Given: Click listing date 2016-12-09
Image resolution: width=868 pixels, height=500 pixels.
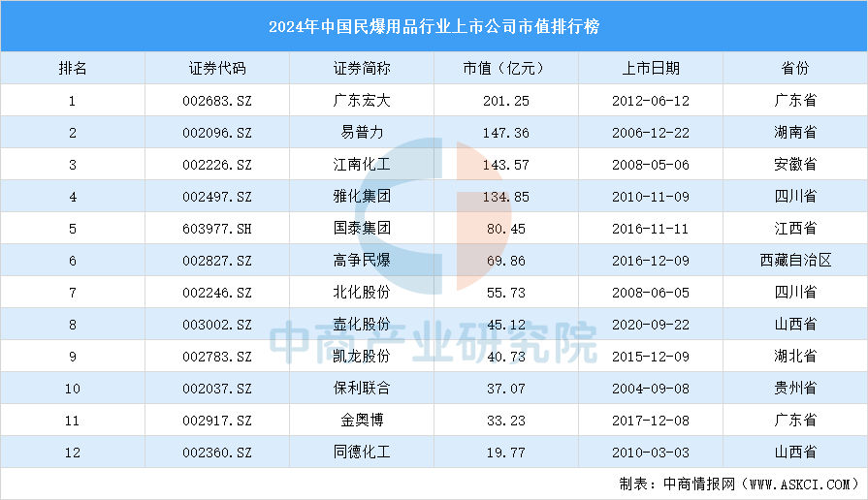Looking at the screenshot, I should click(x=651, y=261).
